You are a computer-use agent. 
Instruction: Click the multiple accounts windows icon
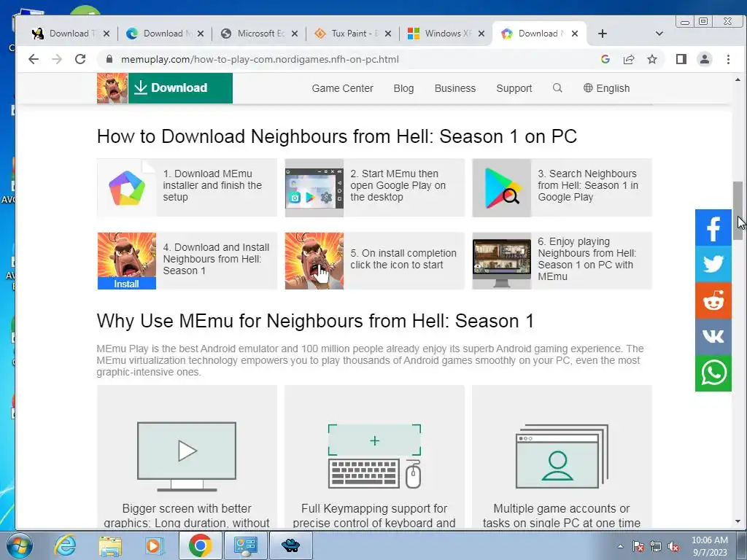[x=562, y=456]
